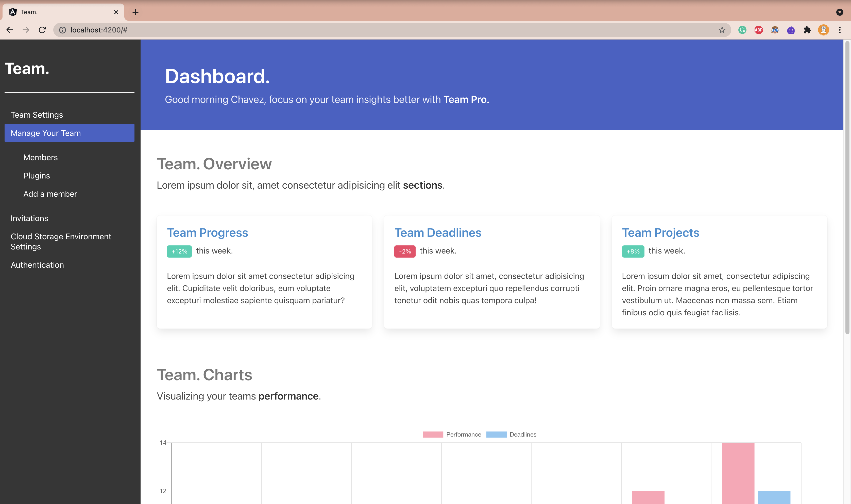The height and width of the screenshot is (504, 851).
Task: View site information via the info icon
Action: [62, 30]
